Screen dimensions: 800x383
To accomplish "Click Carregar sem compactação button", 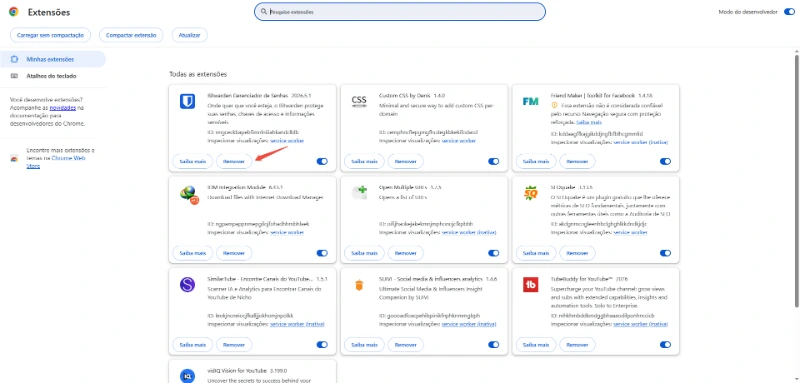I will (50, 35).
